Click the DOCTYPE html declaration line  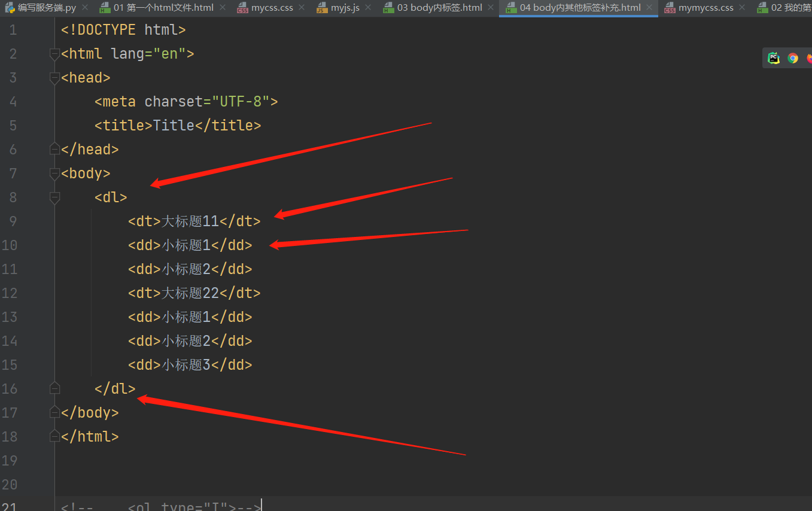click(x=123, y=30)
